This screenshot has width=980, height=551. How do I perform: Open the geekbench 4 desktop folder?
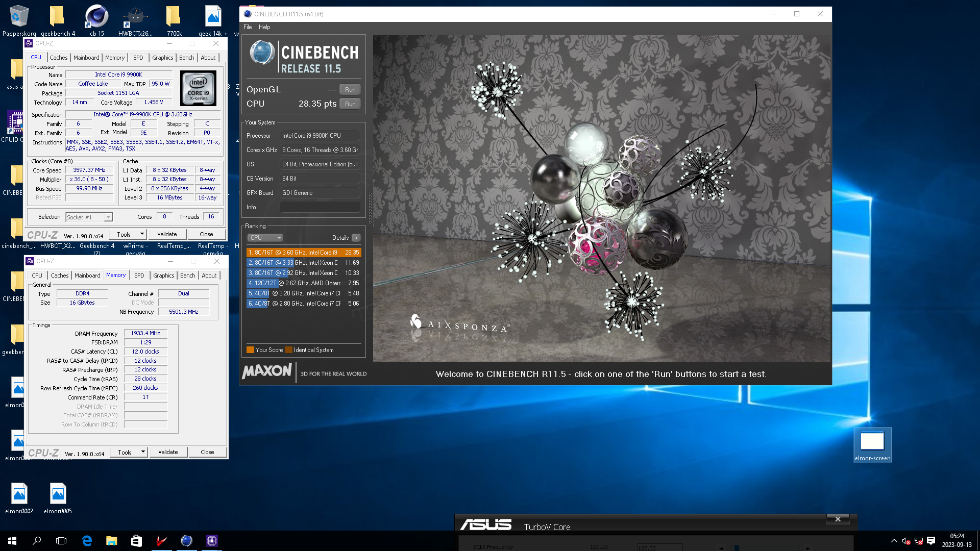coord(58,20)
